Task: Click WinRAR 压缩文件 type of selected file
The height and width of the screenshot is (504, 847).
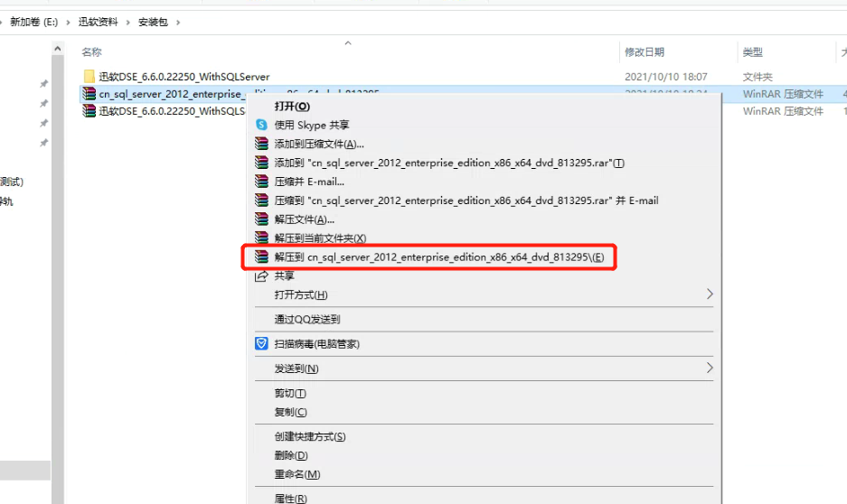Action: coord(783,94)
